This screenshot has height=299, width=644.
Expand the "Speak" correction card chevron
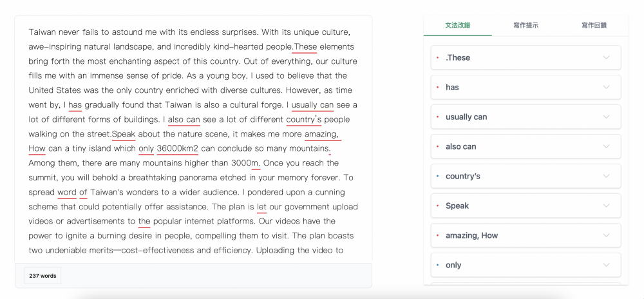(x=606, y=206)
